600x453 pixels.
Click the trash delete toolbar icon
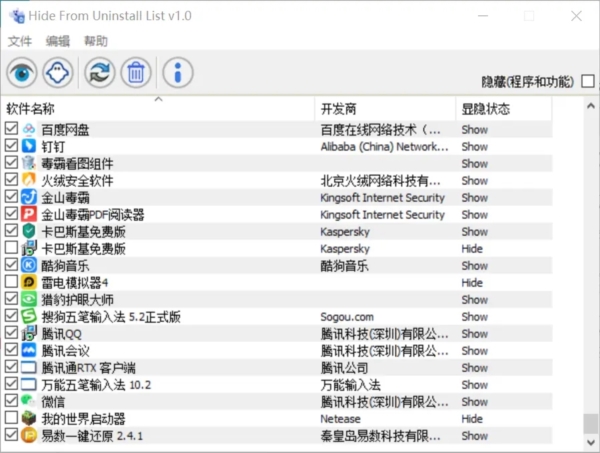click(x=136, y=72)
